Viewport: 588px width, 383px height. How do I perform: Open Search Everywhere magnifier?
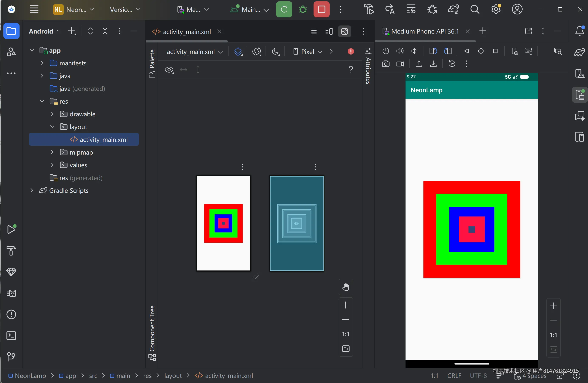(475, 9)
